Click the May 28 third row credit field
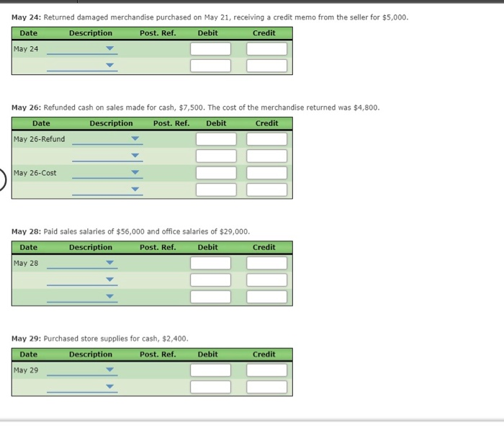The image size is (504, 431). tap(267, 296)
